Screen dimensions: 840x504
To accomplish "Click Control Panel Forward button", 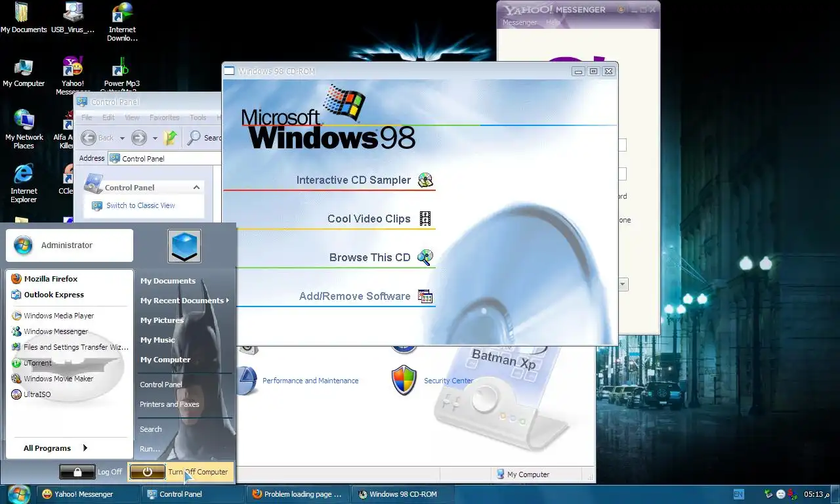I will click(x=138, y=138).
